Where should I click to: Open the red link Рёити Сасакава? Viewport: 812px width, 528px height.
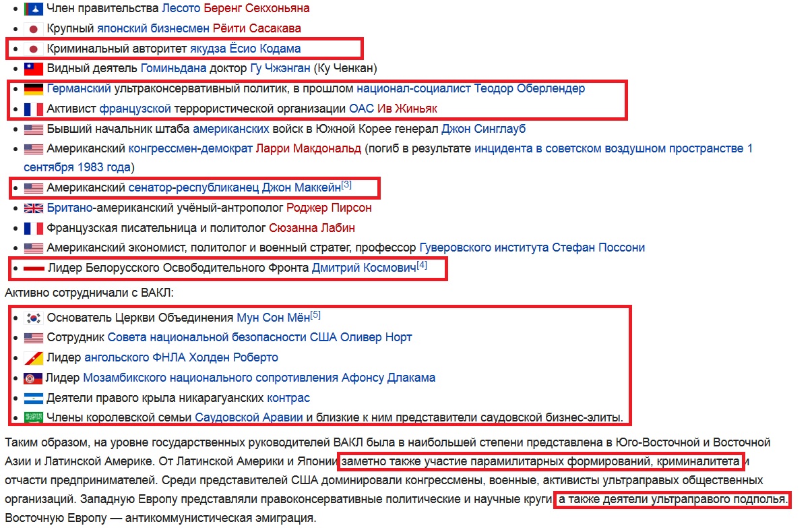257,29
